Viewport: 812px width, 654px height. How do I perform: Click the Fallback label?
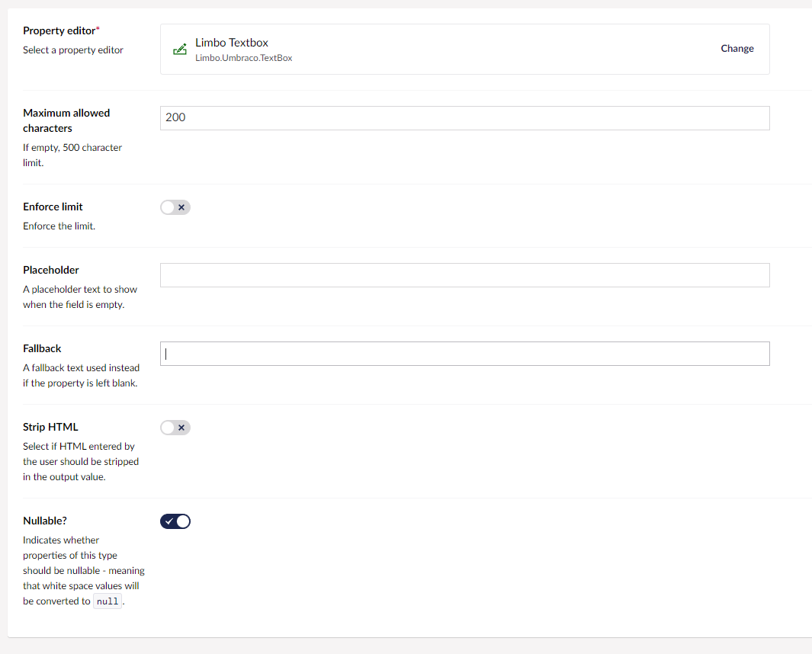[x=42, y=348]
